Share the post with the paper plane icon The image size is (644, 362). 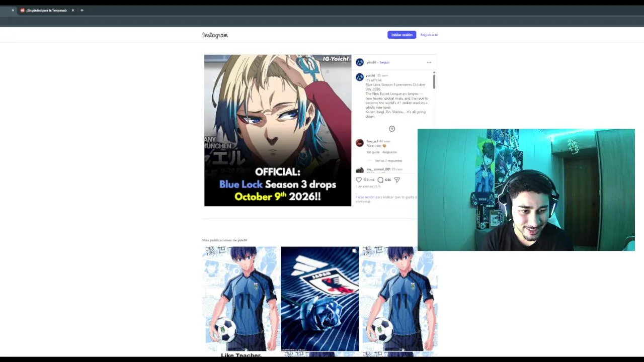(397, 179)
